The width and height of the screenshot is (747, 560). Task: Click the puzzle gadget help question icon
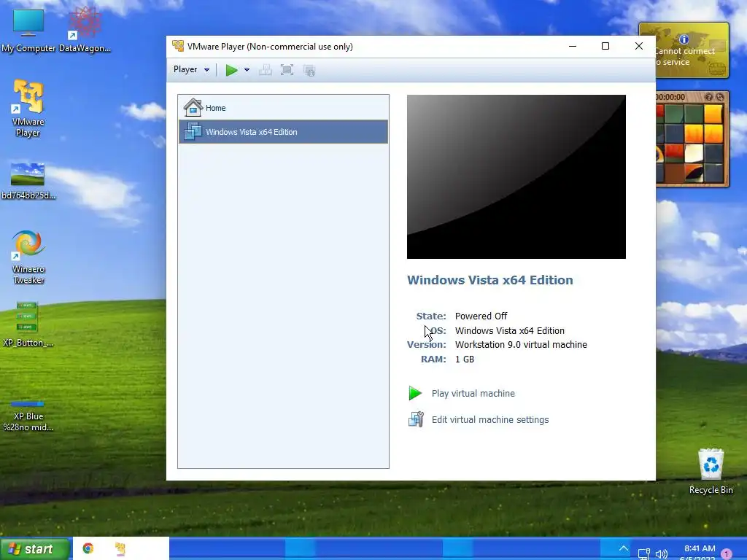coord(709,97)
